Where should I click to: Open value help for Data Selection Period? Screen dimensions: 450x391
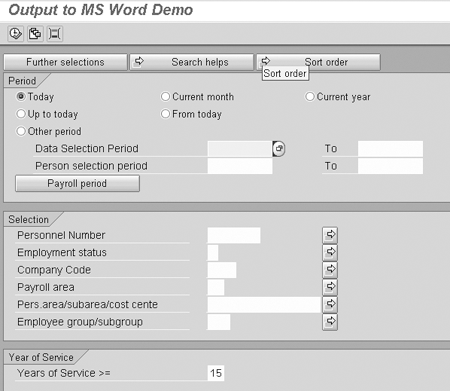(x=279, y=149)
